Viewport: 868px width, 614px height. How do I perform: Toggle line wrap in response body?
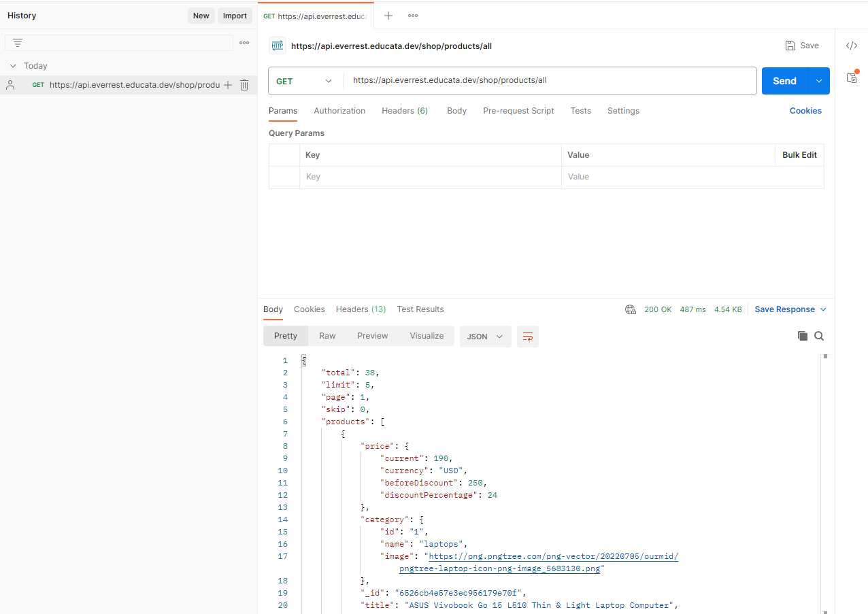coord(528,337)
